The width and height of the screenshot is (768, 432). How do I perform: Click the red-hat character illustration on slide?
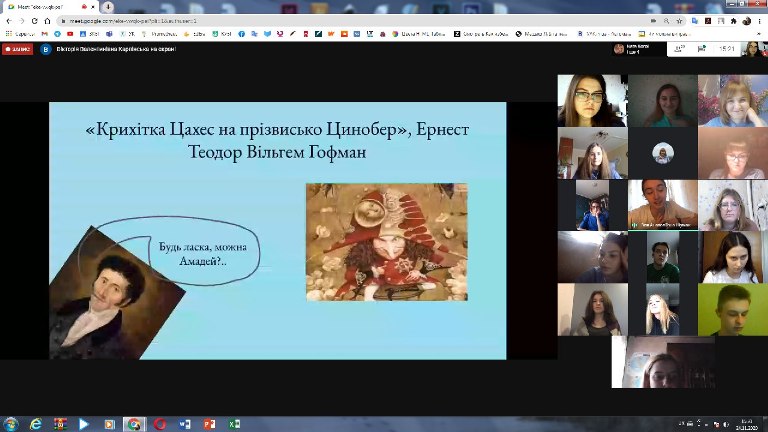[x=387, y=242]
